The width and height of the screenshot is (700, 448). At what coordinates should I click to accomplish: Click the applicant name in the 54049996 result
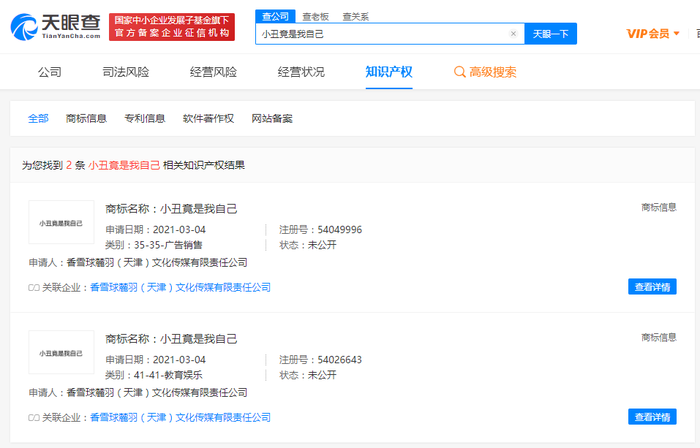click(157, 262)
